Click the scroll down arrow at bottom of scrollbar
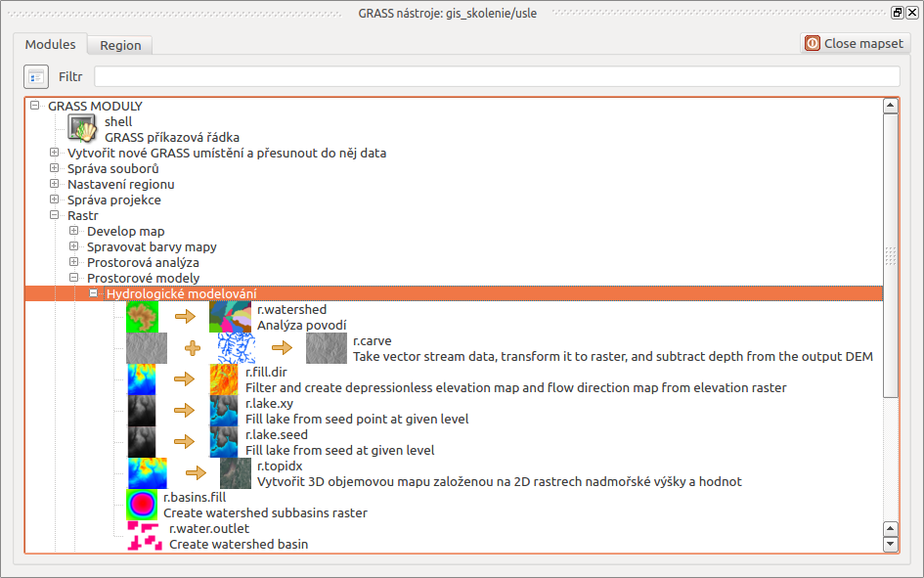Screen dimensions: 924x578 click(891, 544)
